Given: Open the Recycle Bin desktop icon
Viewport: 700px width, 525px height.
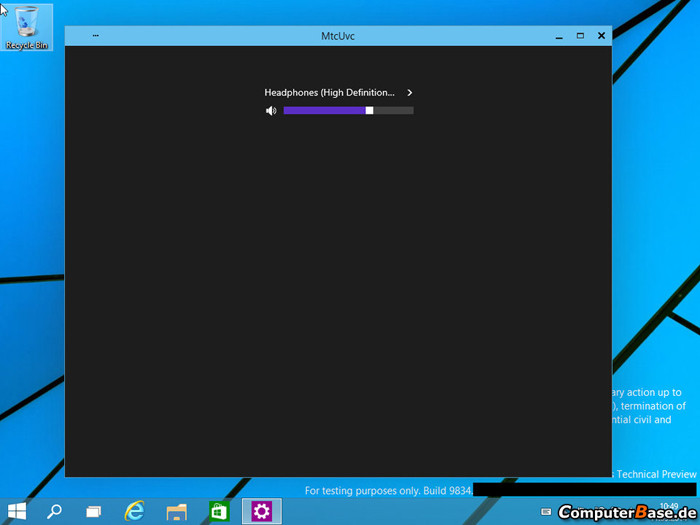Looking at the screenshot, I should (x=27, y=27).
